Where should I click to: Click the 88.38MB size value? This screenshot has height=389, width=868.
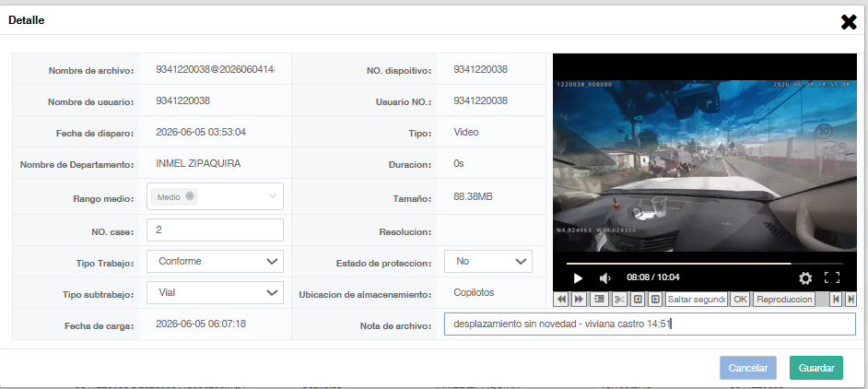pos(473,196)
